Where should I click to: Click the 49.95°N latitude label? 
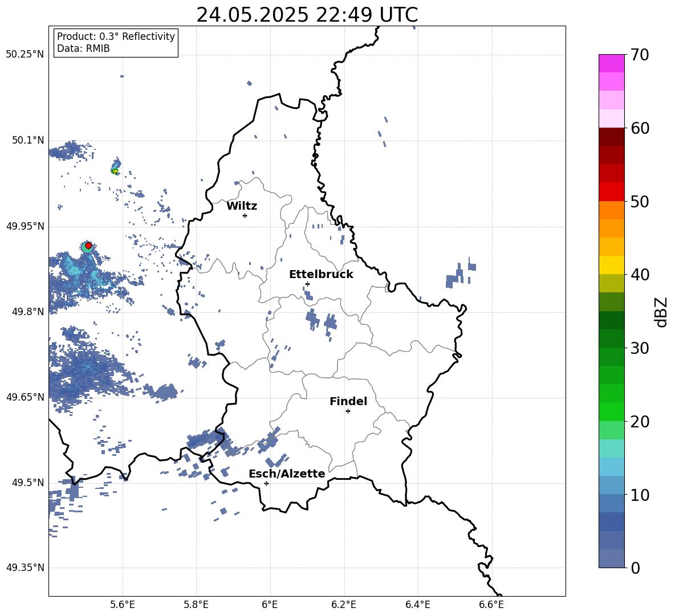coord(25,226)
